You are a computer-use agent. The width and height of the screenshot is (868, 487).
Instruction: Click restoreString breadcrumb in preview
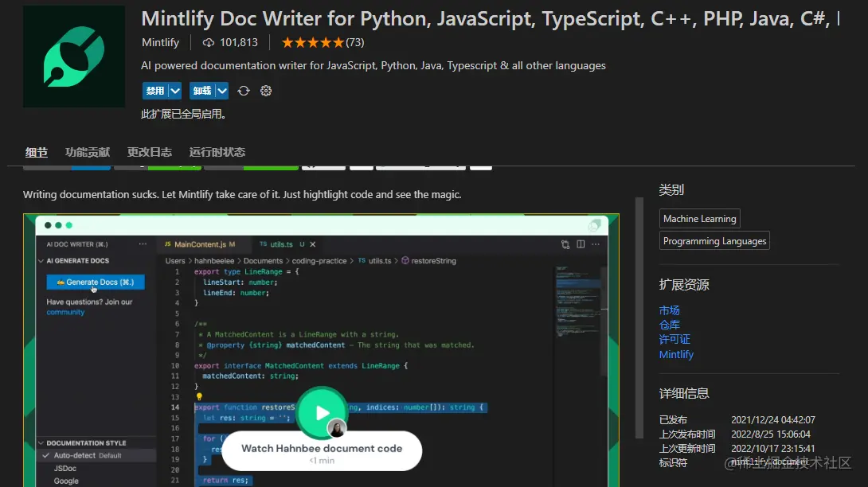pos(433,261)
